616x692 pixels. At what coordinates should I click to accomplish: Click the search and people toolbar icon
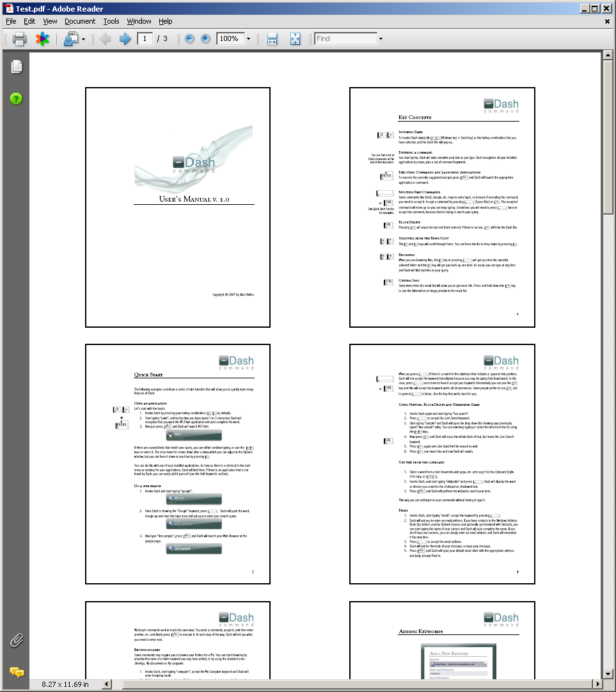click(70, 39)
